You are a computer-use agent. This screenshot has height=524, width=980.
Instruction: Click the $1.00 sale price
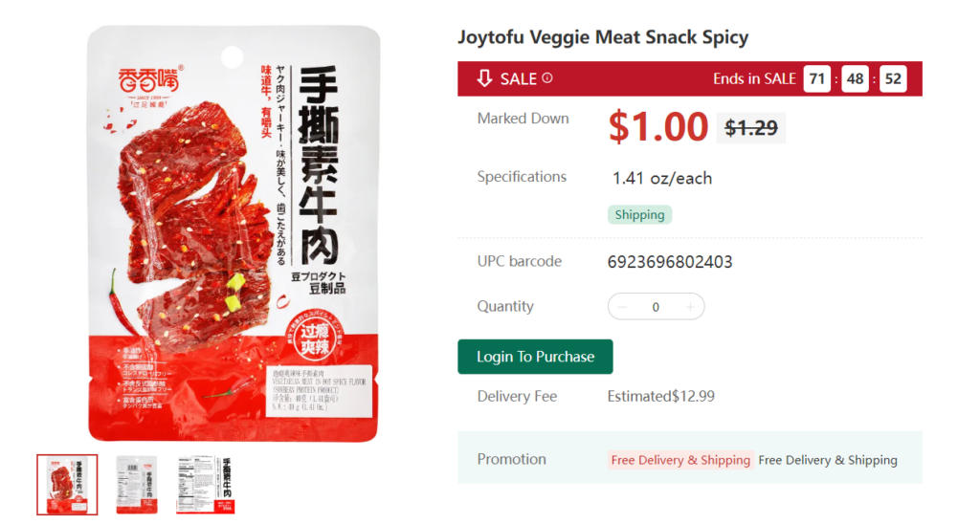[658, 126]
